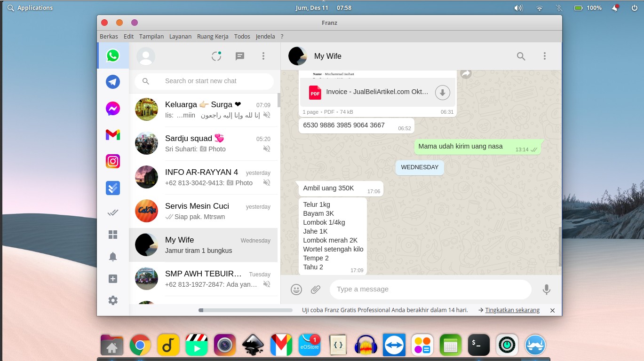644x361 pixels.
Task: Open Audacity from the dock
Action: [366, 345]
